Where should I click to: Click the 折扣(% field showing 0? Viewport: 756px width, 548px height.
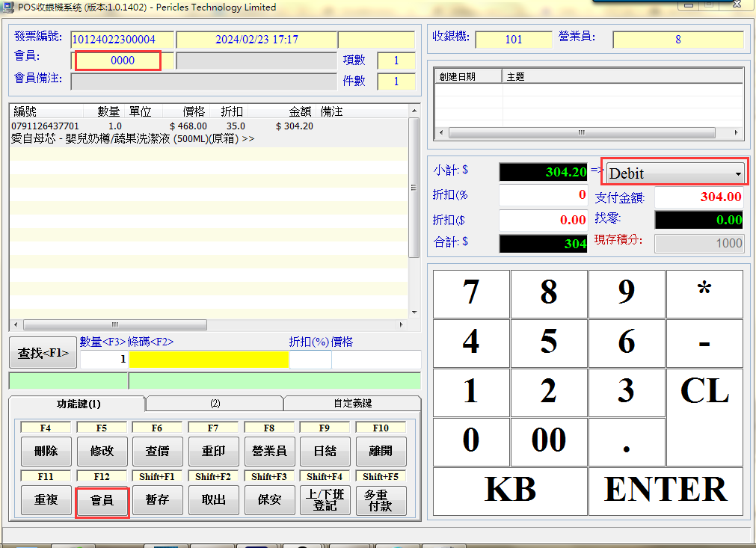[543, 194]
